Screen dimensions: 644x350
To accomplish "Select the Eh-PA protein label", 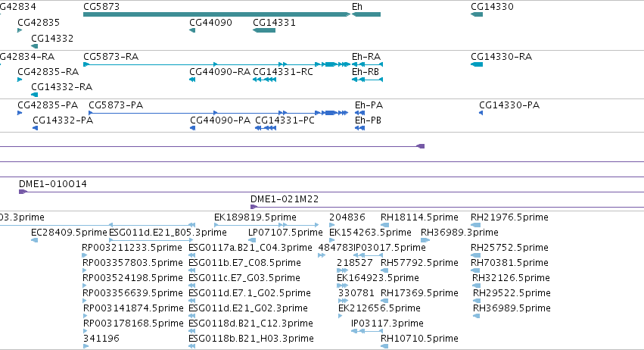I will coord(369,105).
